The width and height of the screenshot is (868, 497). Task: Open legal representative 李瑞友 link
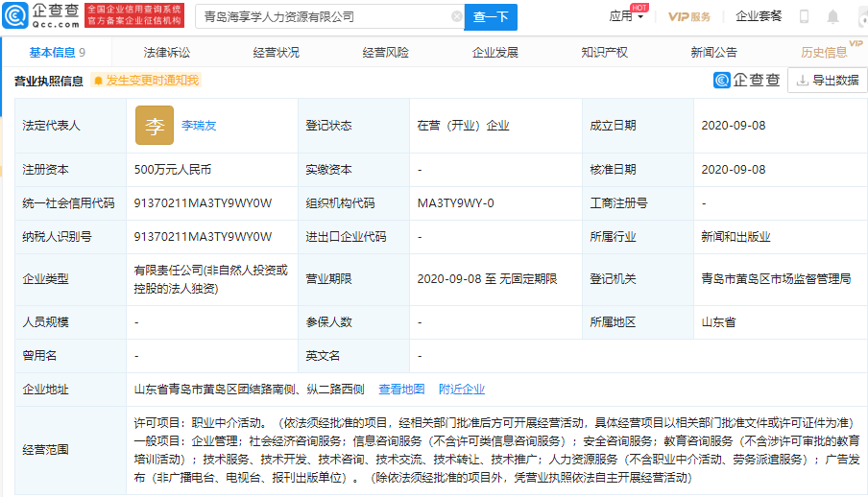(199, 126)
